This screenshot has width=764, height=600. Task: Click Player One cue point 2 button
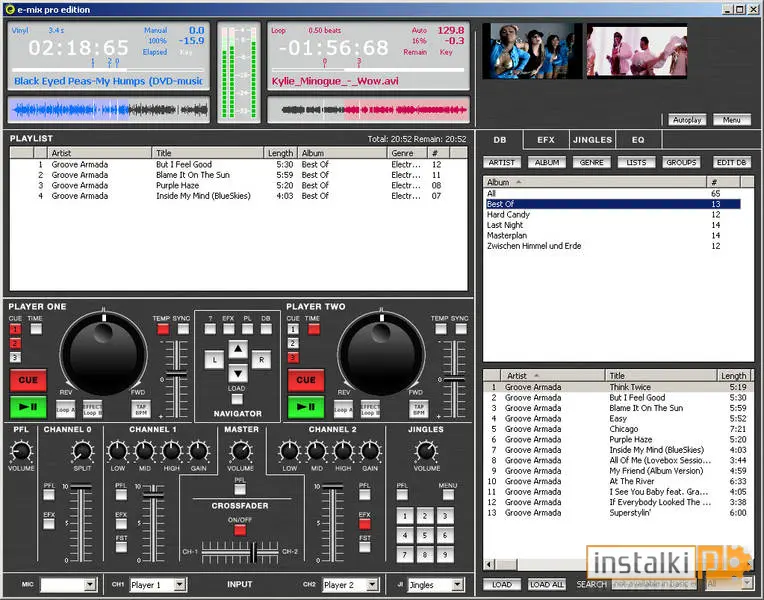15,343
